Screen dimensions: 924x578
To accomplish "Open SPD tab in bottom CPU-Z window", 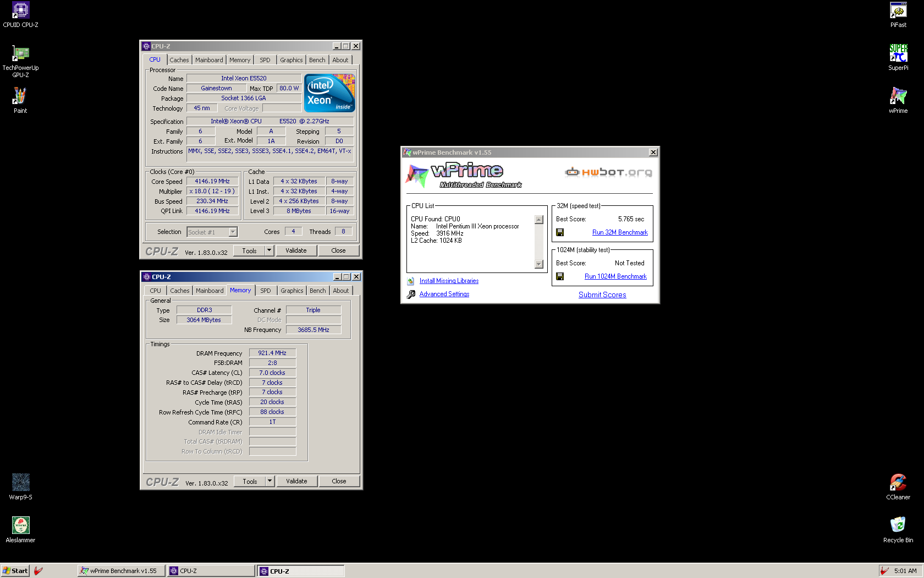I will point(266,291).
